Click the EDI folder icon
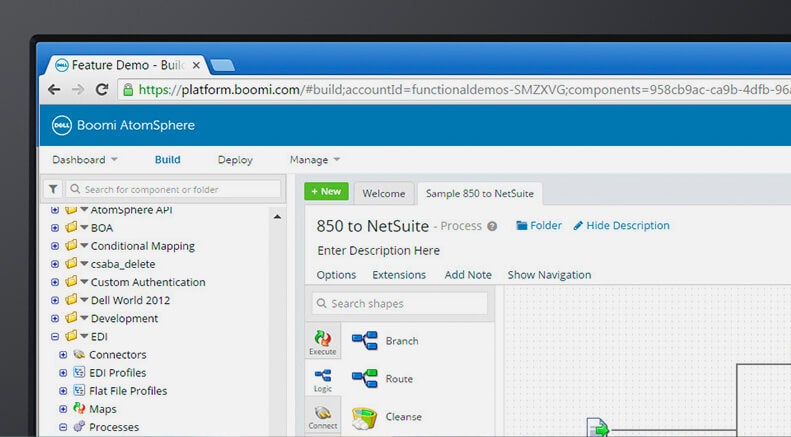Viewport: 791px width, 437px height. (71, 336)
